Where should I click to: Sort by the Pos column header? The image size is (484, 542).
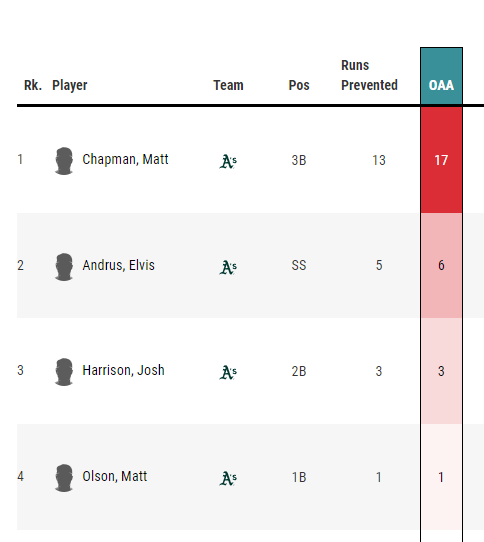(299, 85)
